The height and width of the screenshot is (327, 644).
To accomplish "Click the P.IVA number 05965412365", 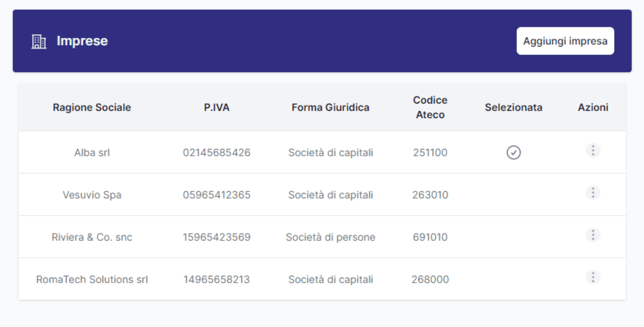I will [x=217, y=195].
